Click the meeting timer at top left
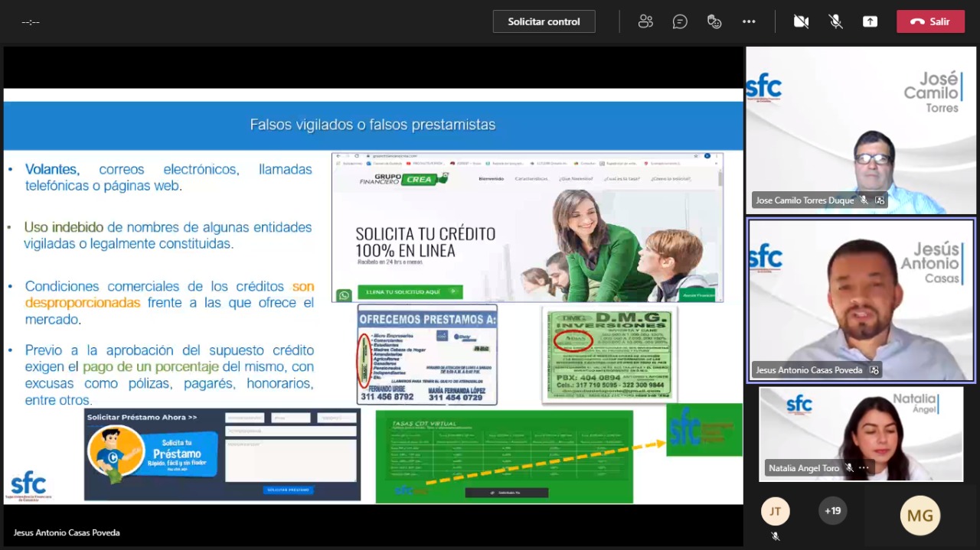This screenshot has height=550, width=980. click(31, 22)
